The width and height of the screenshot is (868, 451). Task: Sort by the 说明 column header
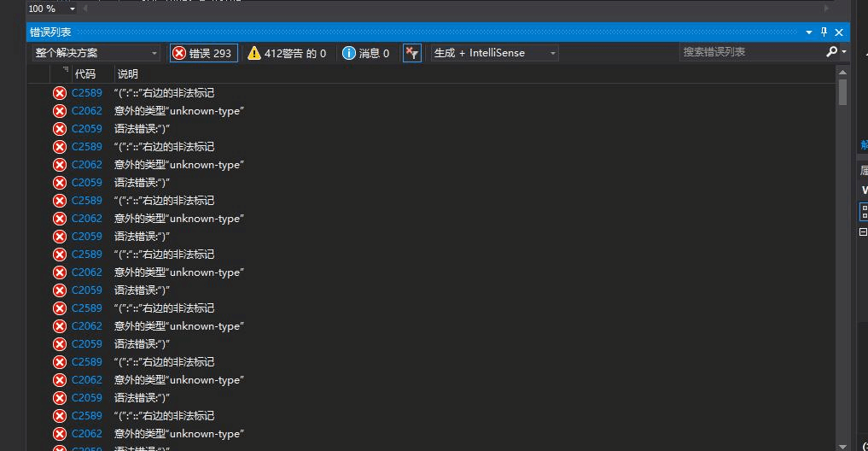tap(127, 74)
